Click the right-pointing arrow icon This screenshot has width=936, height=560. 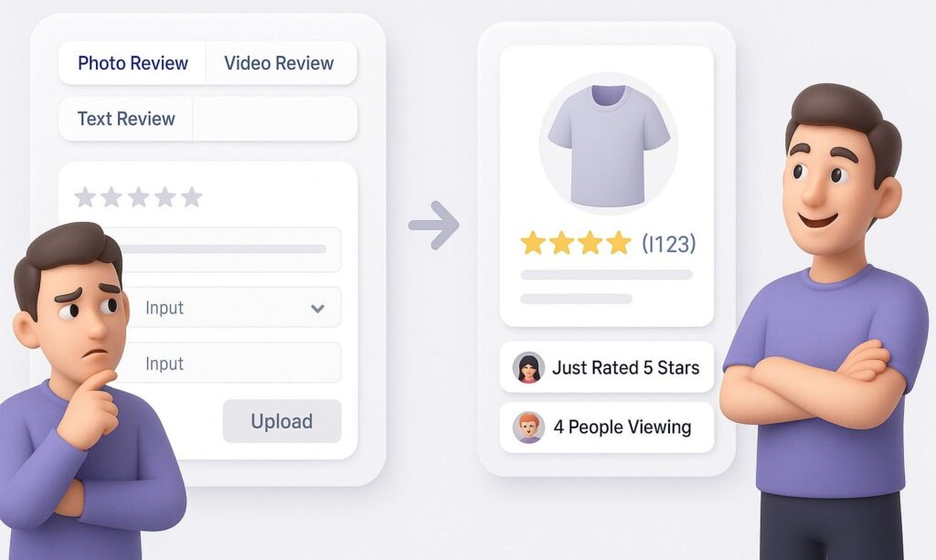pos(433,227)
